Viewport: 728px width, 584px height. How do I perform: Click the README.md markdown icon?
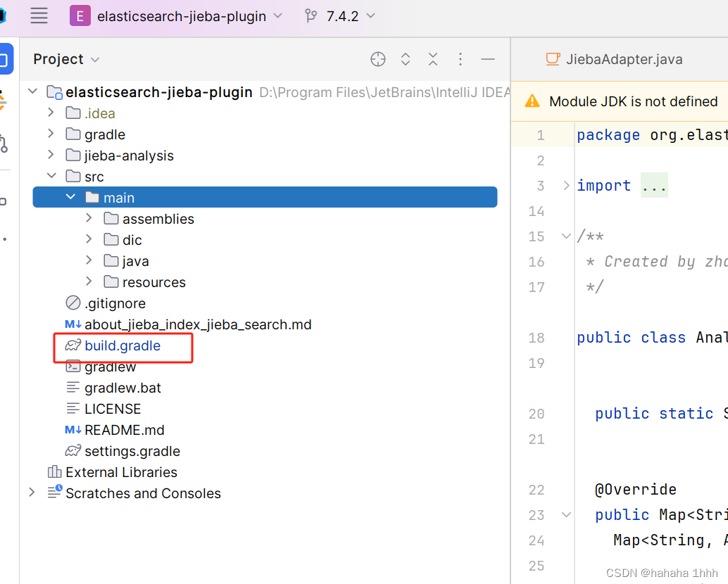[73, 430]
